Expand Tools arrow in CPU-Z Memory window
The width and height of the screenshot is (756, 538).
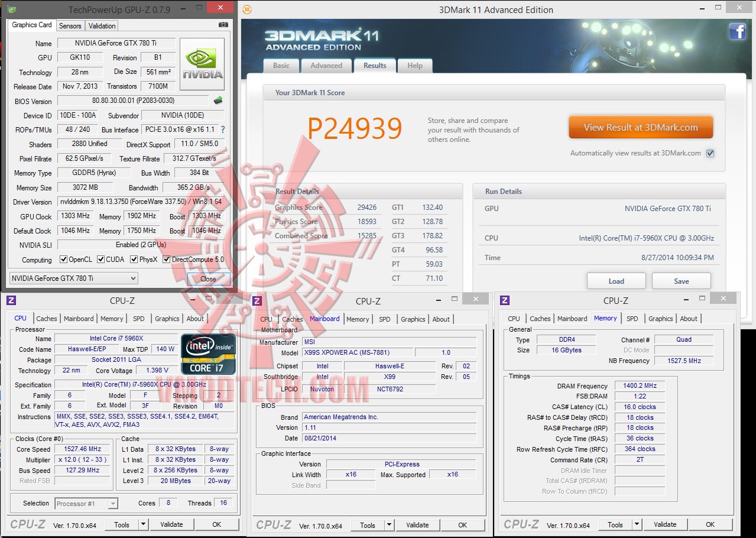coord(637,524)
